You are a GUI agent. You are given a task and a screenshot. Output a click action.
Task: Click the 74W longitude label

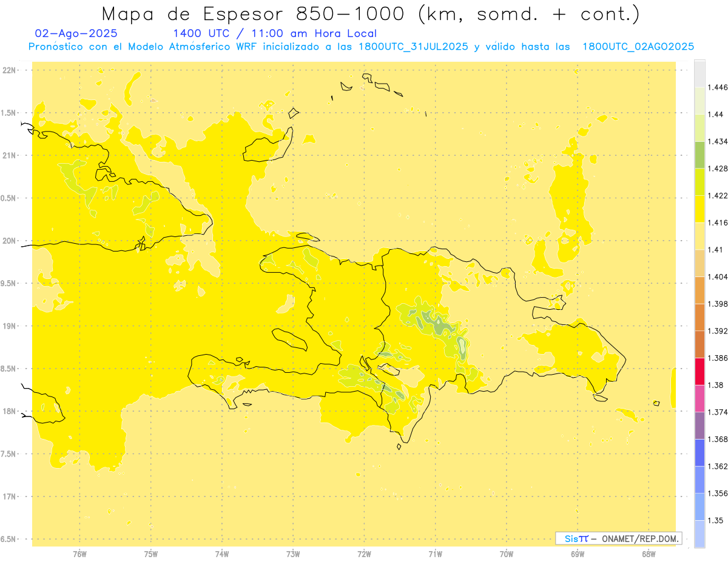pos(222,554)
